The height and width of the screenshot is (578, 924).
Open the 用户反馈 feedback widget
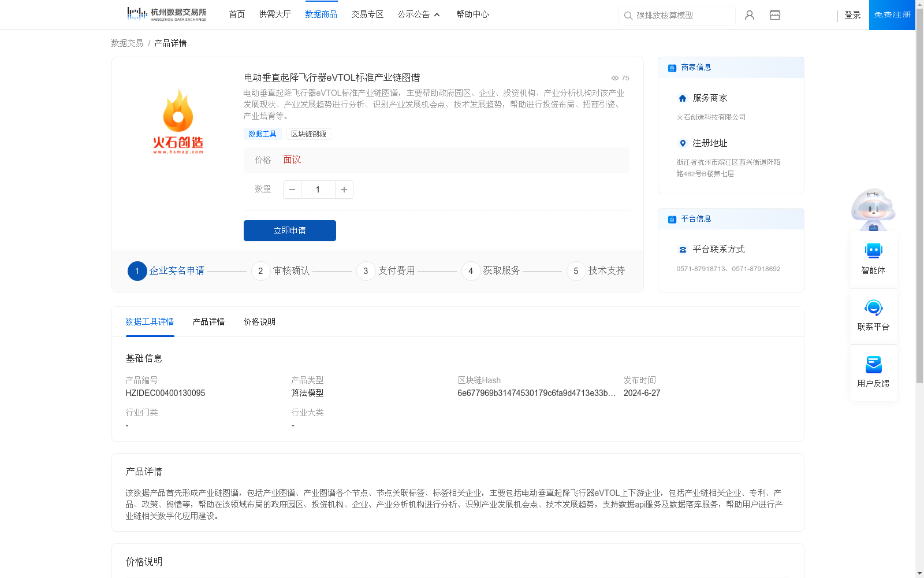tap(873, 372)
